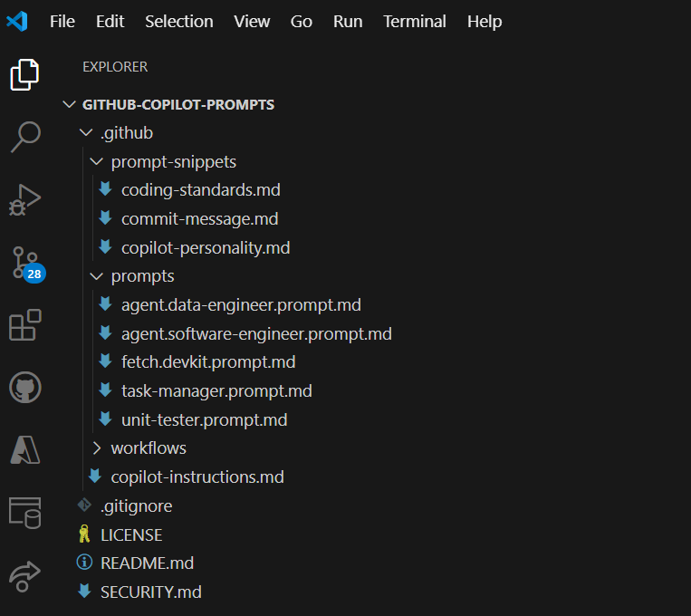Click the markdown icon beside coding-standards.md

tap(105, 189)
